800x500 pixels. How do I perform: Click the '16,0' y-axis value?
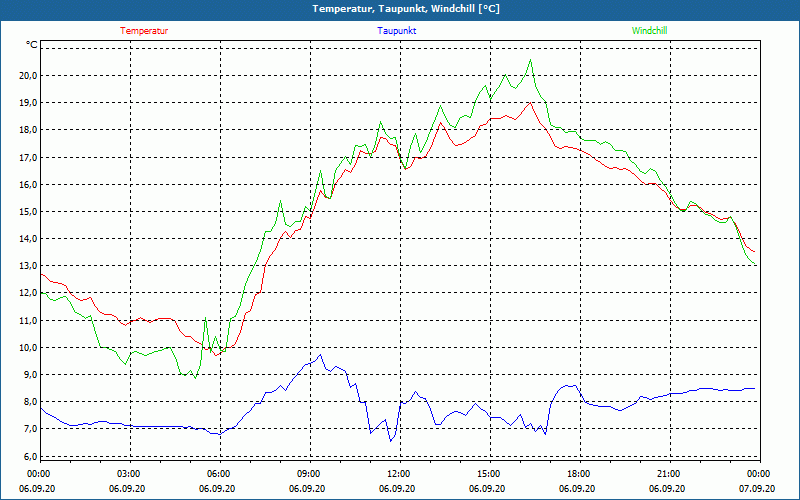(29, 184)
